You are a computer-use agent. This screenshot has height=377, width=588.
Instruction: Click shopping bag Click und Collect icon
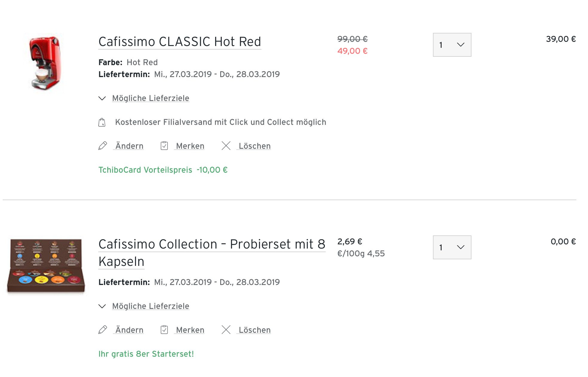click(x=102, y=122)
